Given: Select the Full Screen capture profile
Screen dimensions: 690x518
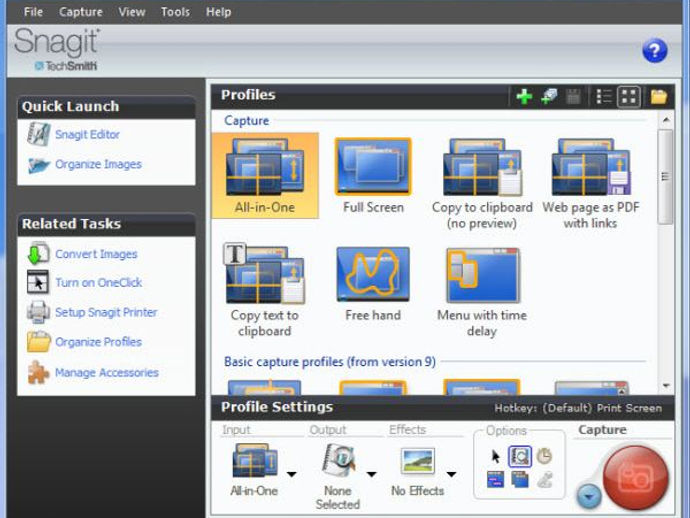Looking at the screenshot, I should [373, 176].
